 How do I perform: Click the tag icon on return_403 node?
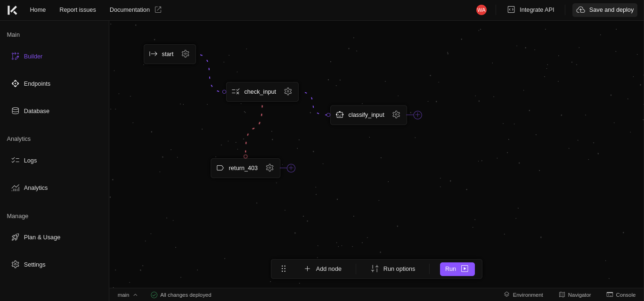coord(220,168)
